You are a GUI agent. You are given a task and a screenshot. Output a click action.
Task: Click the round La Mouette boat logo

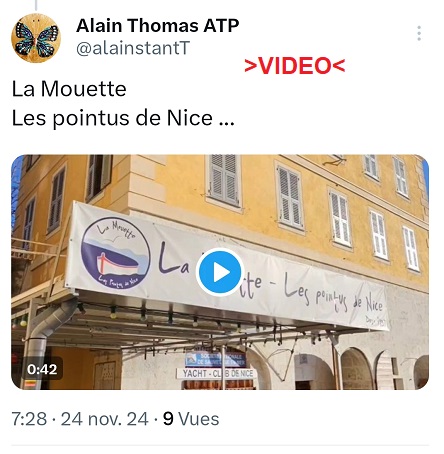(x=115, y=253)
